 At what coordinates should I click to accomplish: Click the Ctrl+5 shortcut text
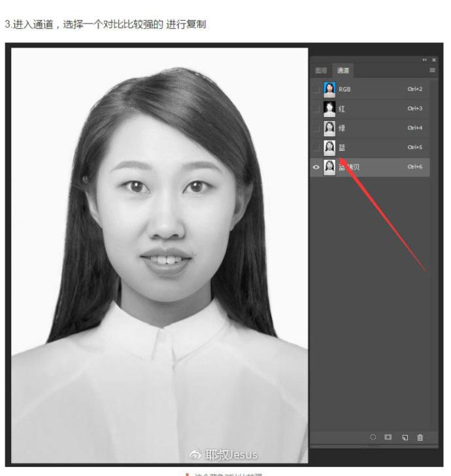415,147
